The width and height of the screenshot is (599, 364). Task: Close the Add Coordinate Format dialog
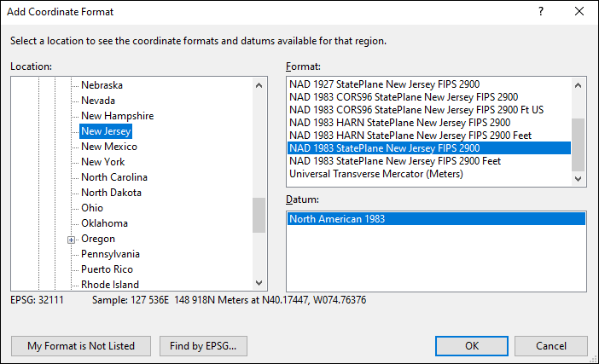tap(579, 11)
